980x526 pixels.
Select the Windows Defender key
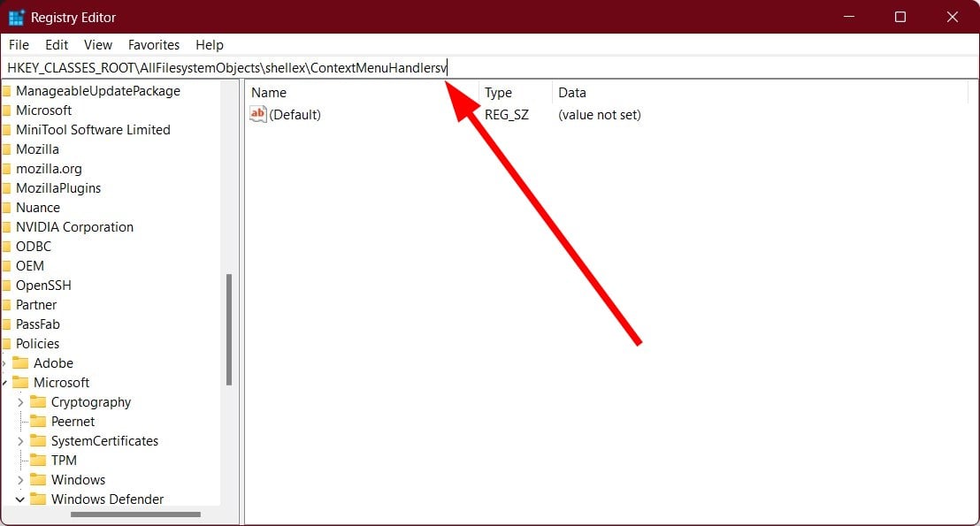[108, 499]
